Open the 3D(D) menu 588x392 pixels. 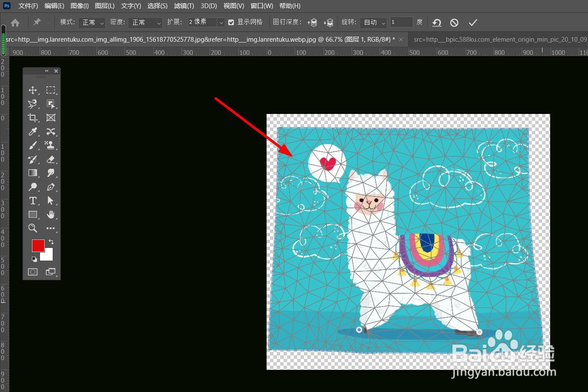[209, 6]
